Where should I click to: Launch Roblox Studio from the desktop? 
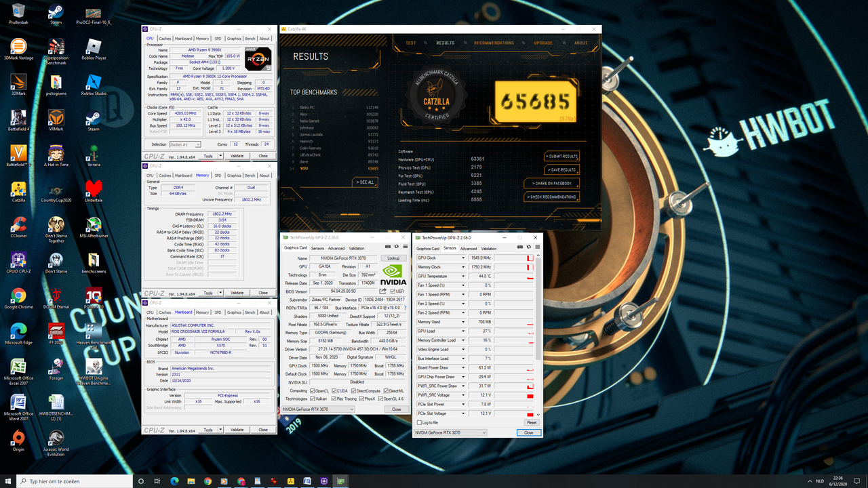pos(94,85)
